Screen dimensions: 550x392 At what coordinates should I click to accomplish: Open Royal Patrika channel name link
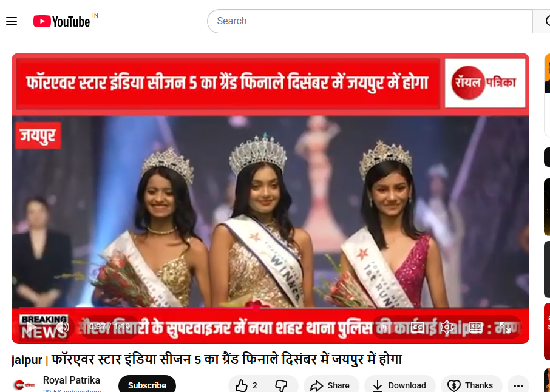click(72, 380)
